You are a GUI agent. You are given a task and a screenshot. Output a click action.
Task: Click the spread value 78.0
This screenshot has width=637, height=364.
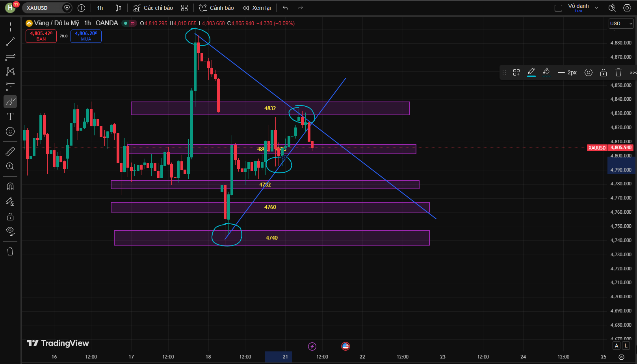[x=63, y=36]
